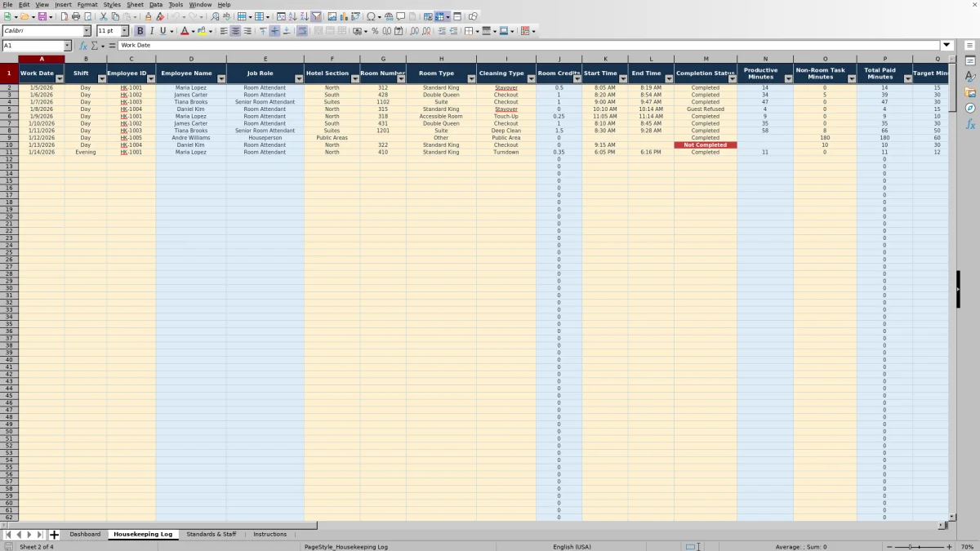
Task: Click the zoom slider in status bar
Action: click(920, 546)
